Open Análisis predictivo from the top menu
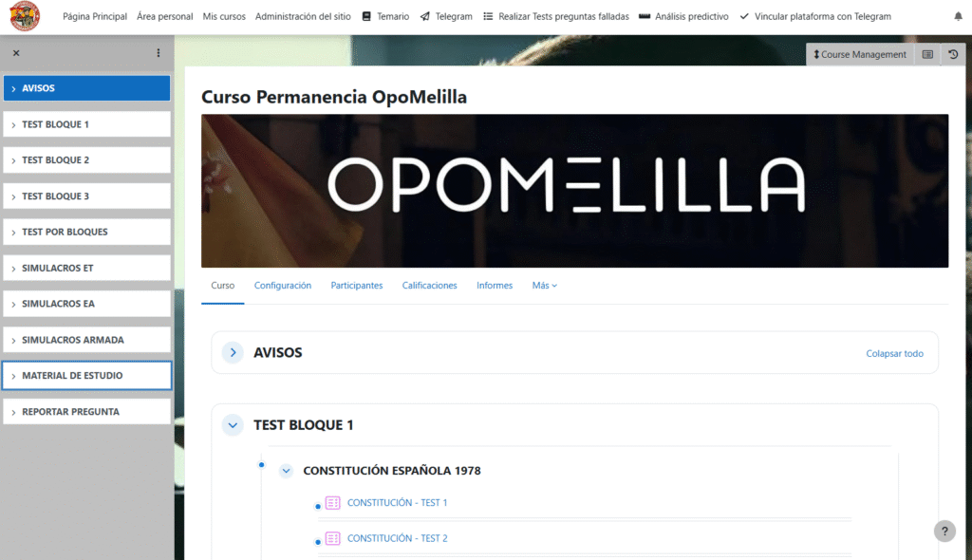 coord(684,17)
